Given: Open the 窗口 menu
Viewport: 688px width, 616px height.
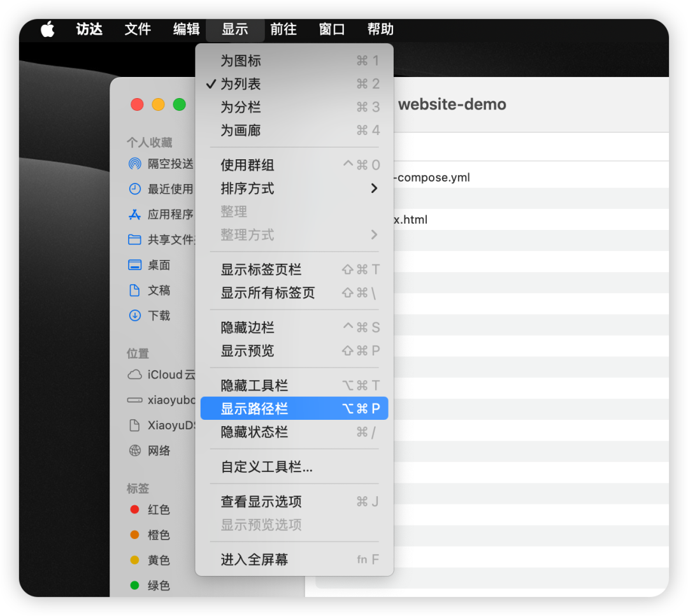Looking at the screenshot, I should [332, 29].
